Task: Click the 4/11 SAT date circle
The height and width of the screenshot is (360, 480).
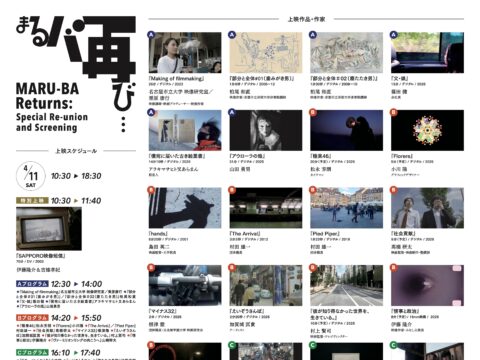Action: pyautogui.click(x=30, y=176)
